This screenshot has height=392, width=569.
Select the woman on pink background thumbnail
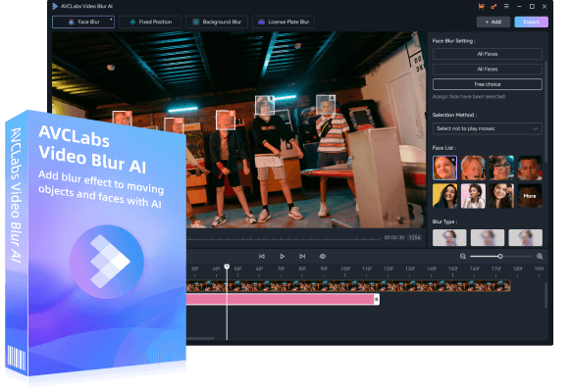pyautogui.click(x=473, y=196)
